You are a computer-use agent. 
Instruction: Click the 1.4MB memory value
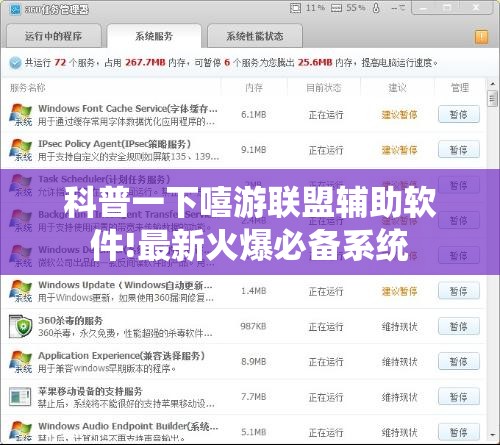pyautogui.click(x=254, y=291)
